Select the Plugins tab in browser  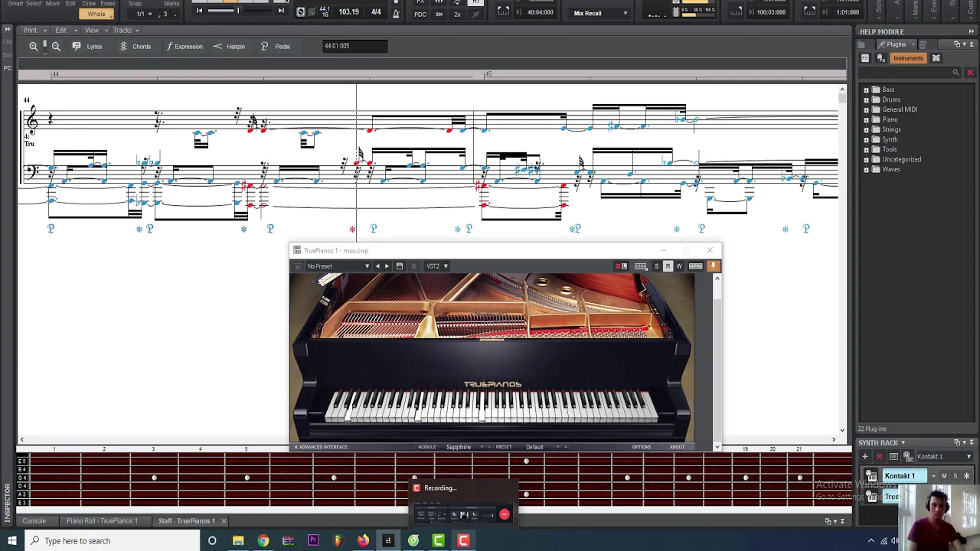[896, 44]
